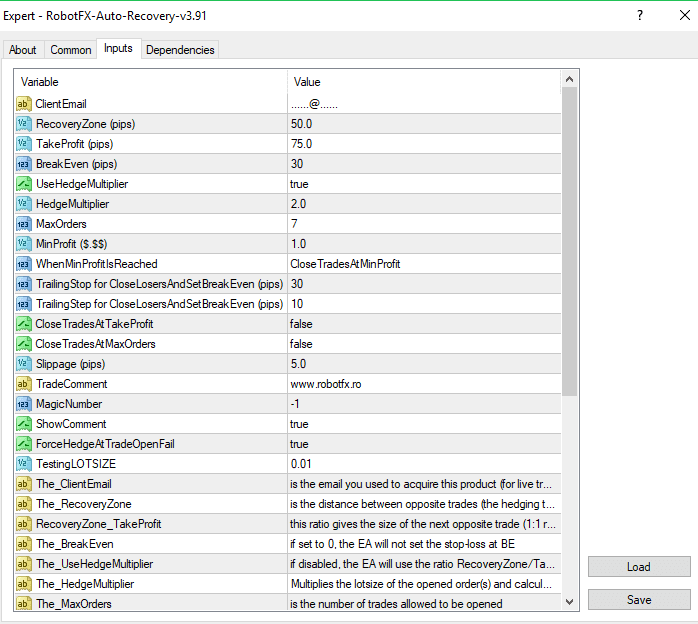
Task: Click the icon next to Slippage (pips)
Action: [x=24, y=364]
